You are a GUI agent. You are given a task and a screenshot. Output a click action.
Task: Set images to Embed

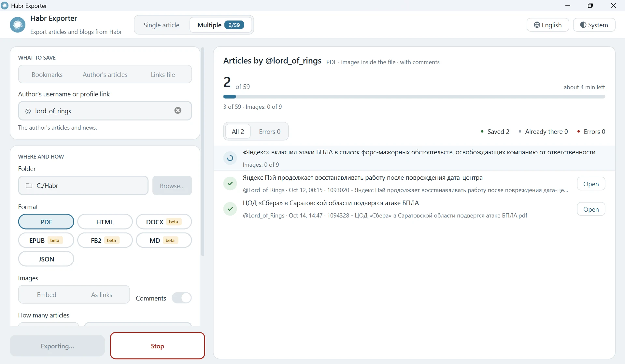click(x=47, y=295)
